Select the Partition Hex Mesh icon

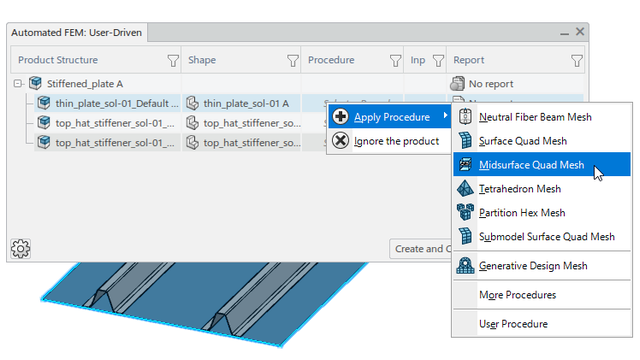465,212
